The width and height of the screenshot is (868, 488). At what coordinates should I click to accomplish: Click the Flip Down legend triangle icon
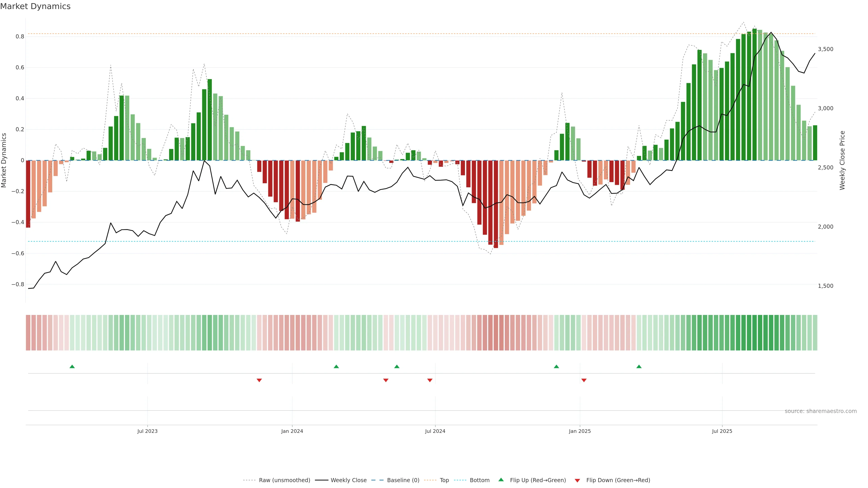[x=577, y=481]
